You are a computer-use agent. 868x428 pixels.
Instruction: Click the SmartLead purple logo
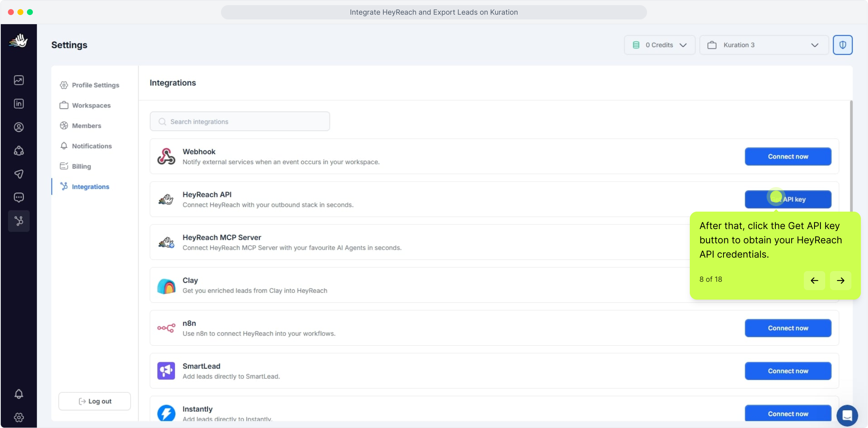click(166, 371)
